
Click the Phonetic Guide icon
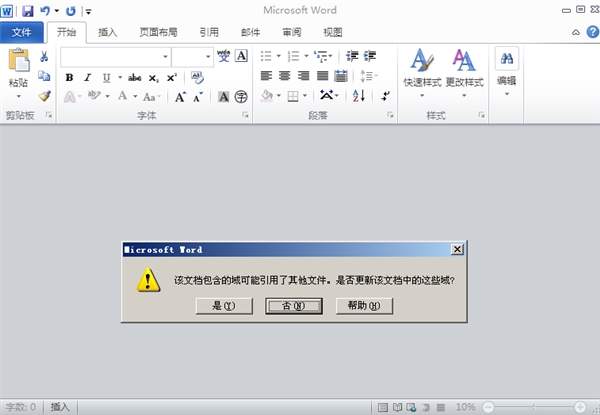pos(223,56)
